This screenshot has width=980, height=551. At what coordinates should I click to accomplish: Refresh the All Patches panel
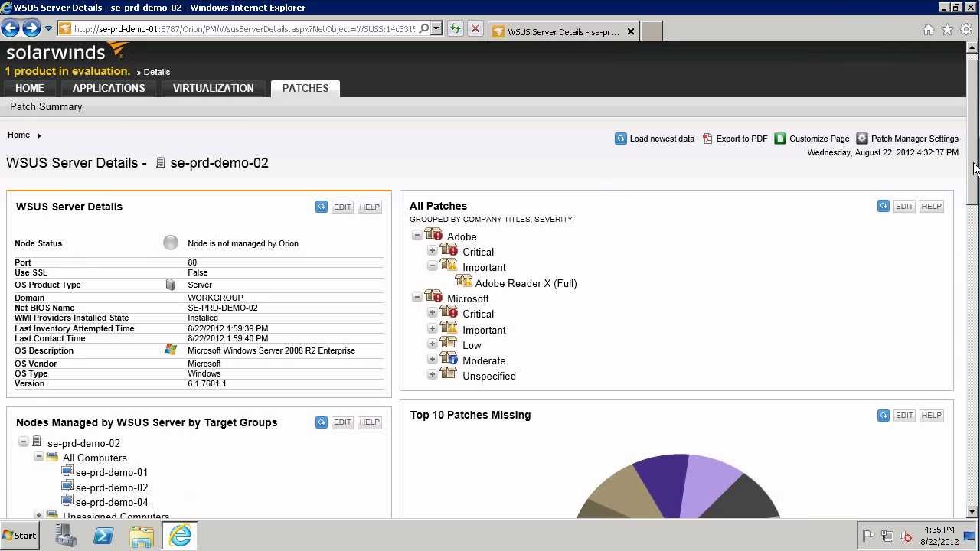coord(884,206)
